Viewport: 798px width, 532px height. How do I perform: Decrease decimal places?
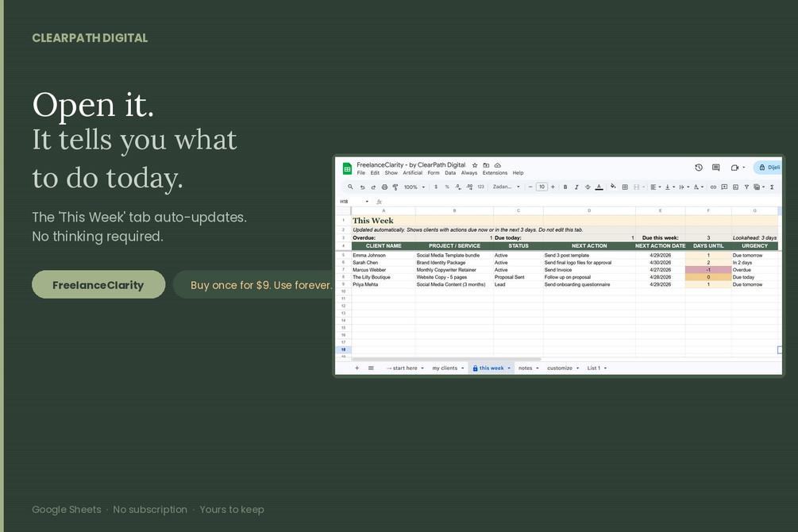(x=458, y=187)
